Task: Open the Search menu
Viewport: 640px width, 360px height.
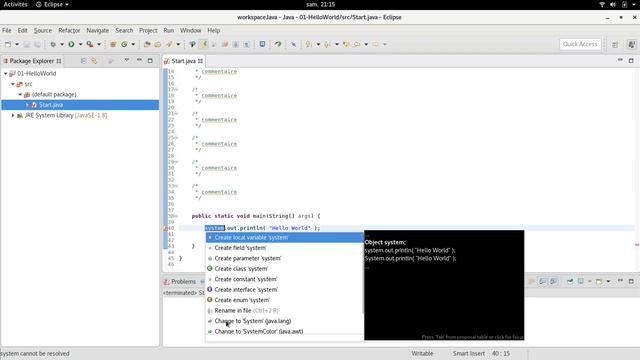Action: click(124, 31)
